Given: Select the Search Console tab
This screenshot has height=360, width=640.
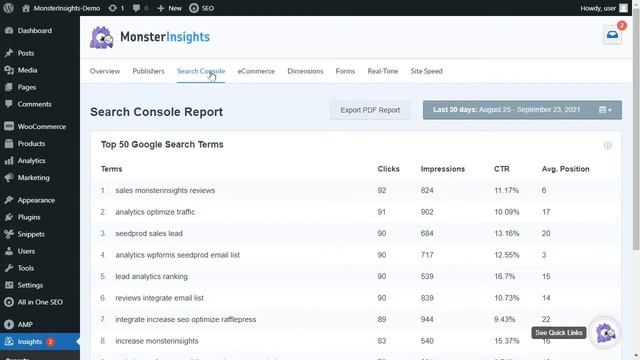Looking at the screenshot, I should [201, 71].
